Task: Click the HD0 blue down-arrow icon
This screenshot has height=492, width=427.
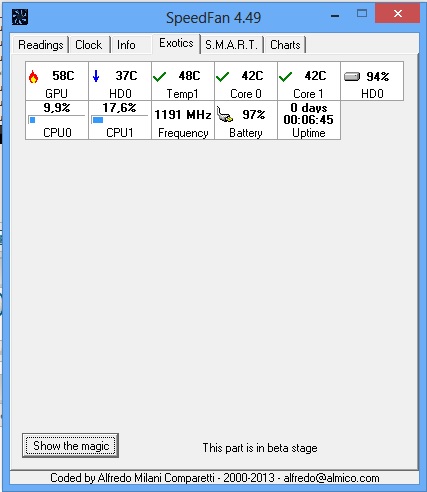Action: pyautogui.click(x=96, y=76)
